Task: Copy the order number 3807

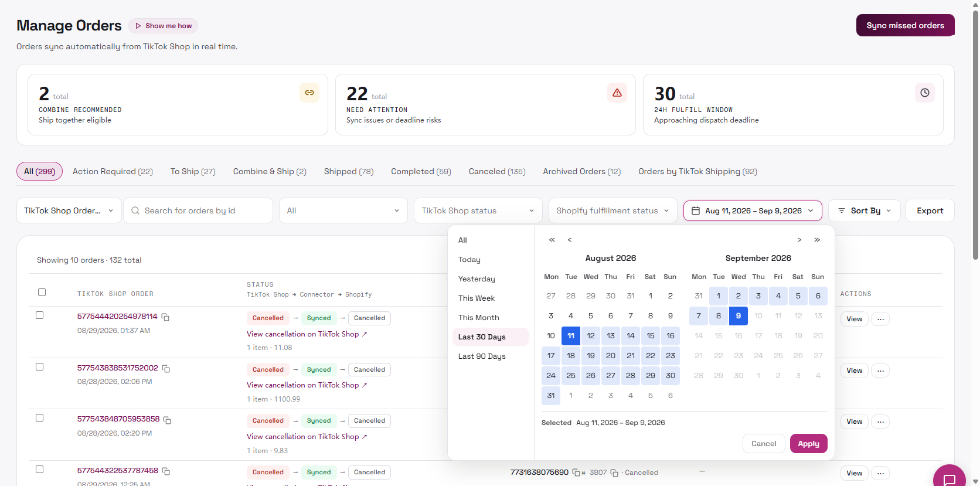Action: (614, 473)
